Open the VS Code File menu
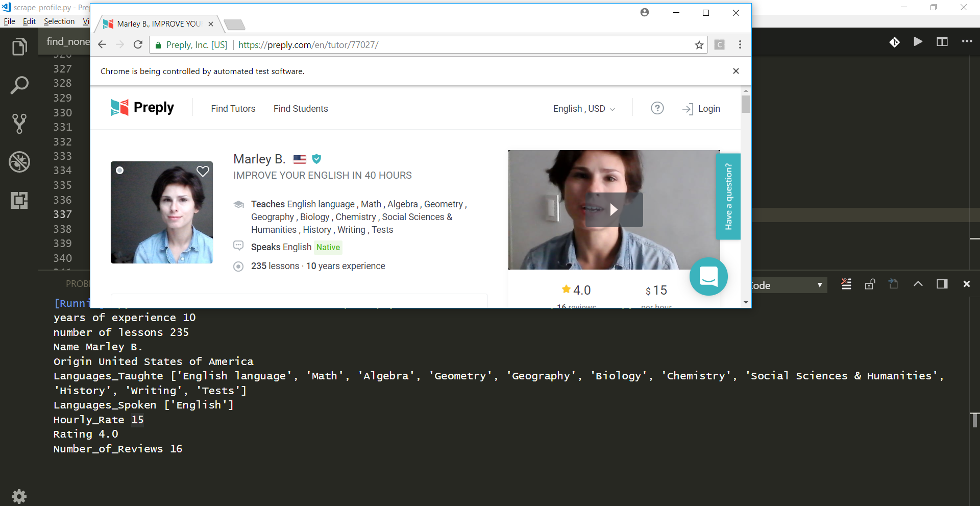 tap(9, 21)
